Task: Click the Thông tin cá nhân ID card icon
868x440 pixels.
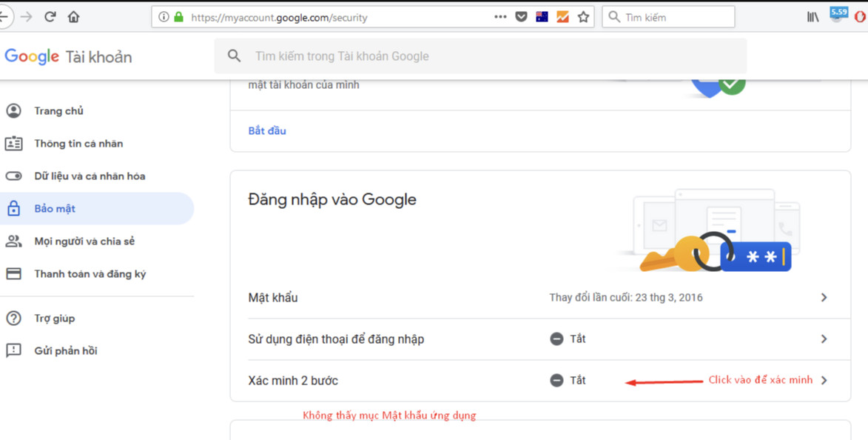Action: 13,144
